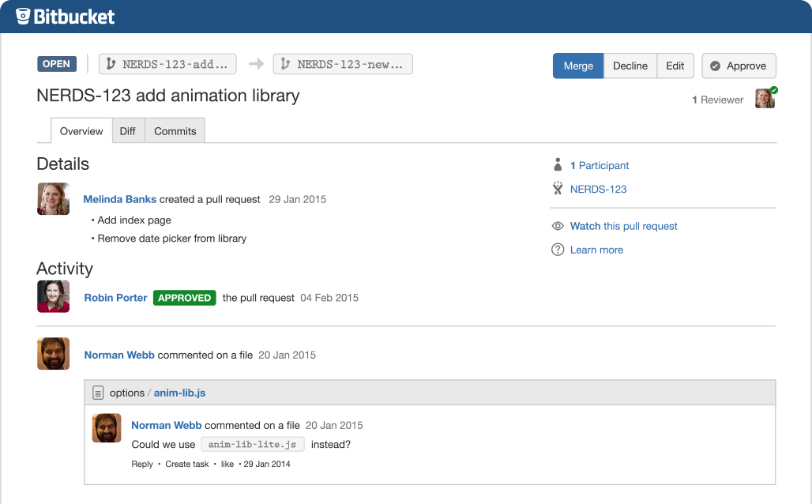Click the question mark help icon
Image resolution: width=812 pixels, height=504 pixels.
pos(558,250)
